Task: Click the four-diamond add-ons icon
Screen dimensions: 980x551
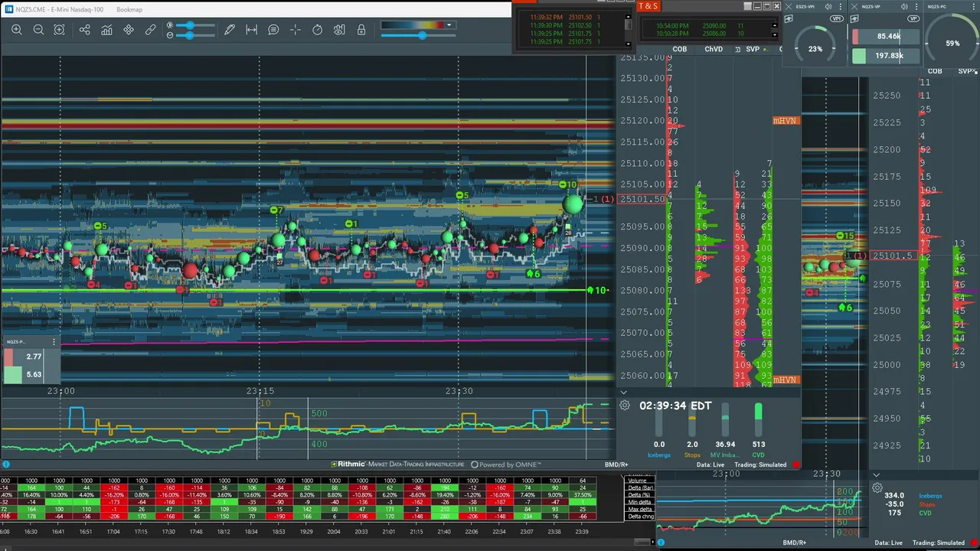Action: [x=129, y=30]
